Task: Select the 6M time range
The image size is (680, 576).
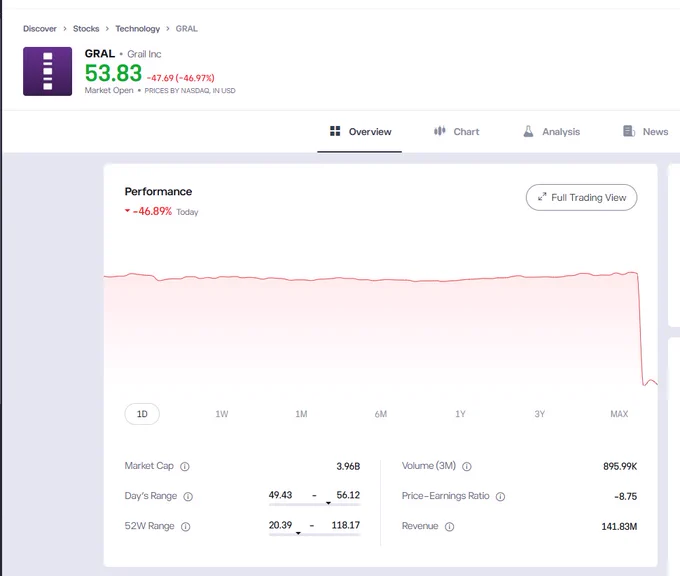Action: click(x=381, y=414)
